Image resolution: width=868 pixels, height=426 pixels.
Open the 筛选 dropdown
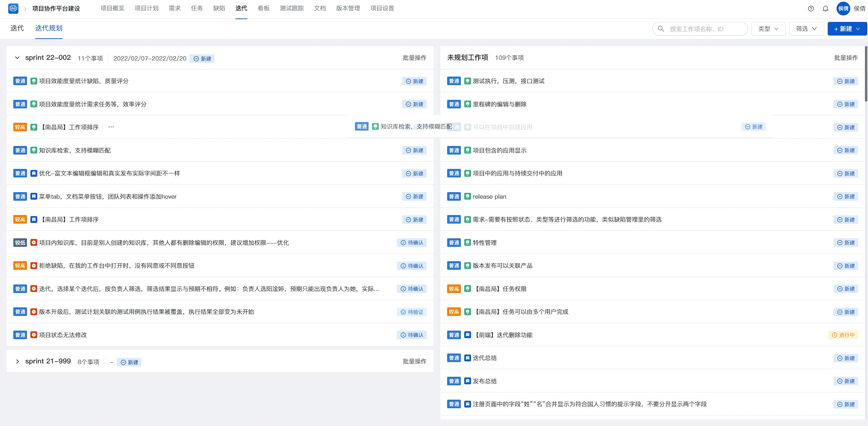pyautogui.click(x=806, y=29)
